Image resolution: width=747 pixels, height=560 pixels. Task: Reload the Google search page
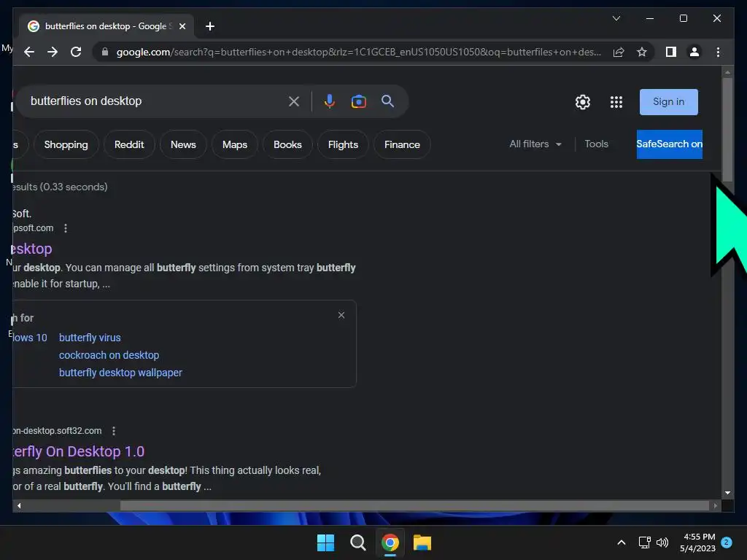coord(76,52)
